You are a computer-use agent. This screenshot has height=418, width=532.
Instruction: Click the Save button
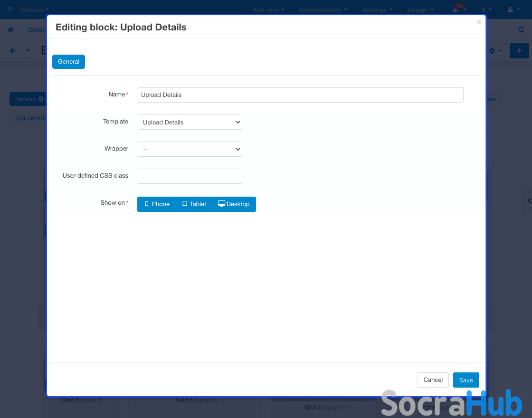click(x=466, y=380)
